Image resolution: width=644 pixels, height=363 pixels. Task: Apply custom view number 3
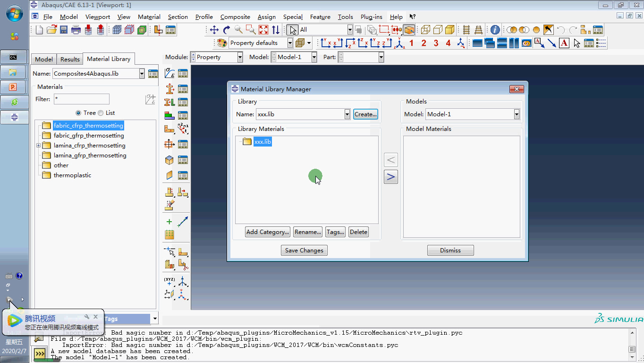point(436,43)
